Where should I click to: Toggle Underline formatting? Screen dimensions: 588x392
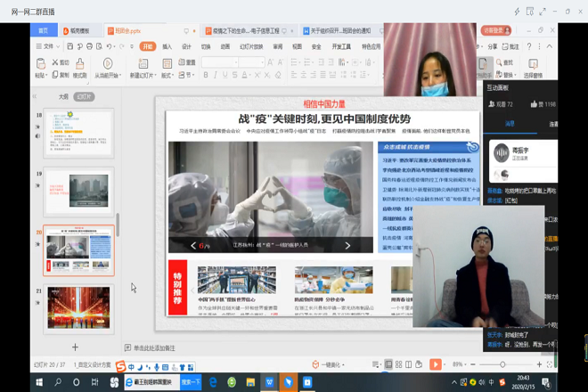pyautogui.click(x=225, y=75)
